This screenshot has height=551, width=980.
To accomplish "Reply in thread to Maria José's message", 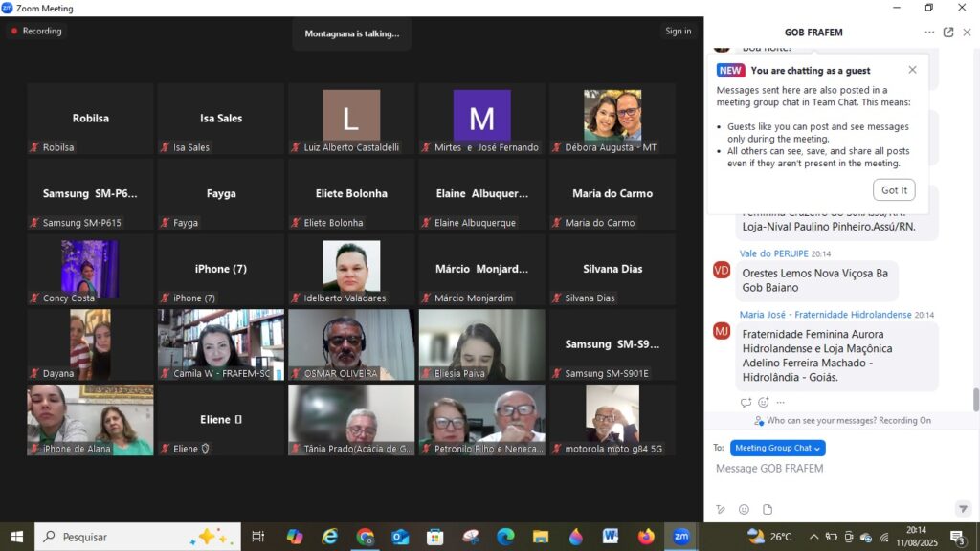I will coord(746,403).
